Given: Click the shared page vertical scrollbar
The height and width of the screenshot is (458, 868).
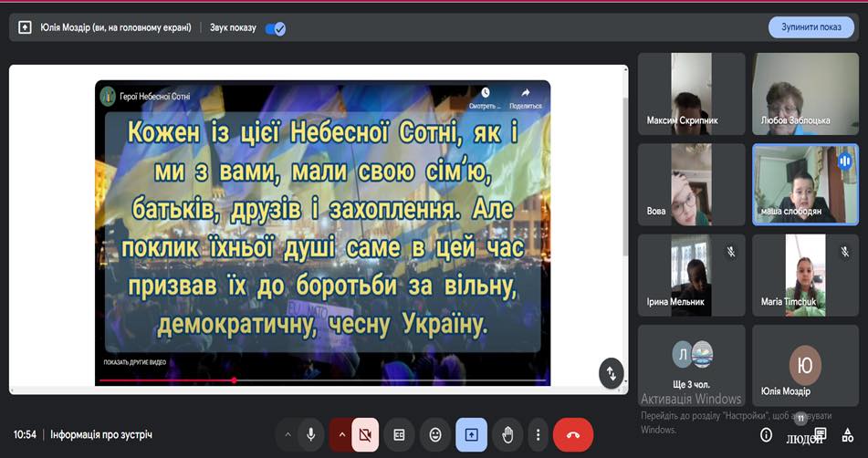Looking at the screenshot, I should tap(625, 176).
